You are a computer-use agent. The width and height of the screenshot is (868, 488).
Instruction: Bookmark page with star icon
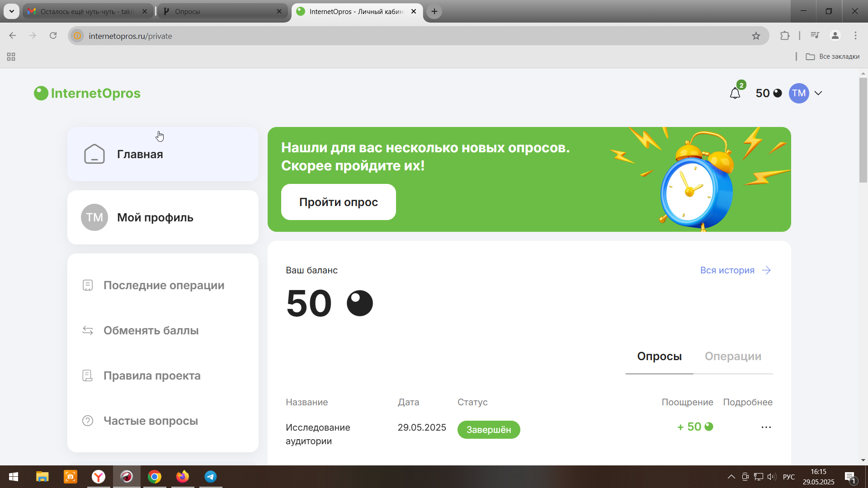click(756, 36)
